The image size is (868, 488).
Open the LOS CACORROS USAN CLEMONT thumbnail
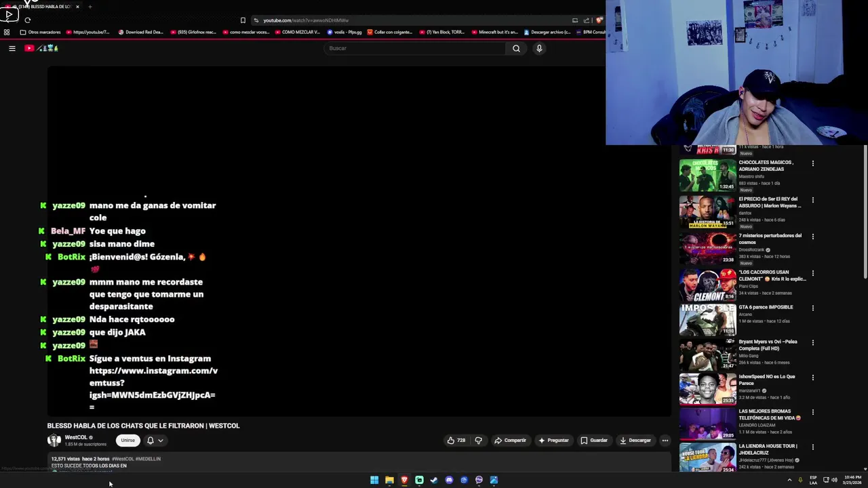[x=707, y=285]
